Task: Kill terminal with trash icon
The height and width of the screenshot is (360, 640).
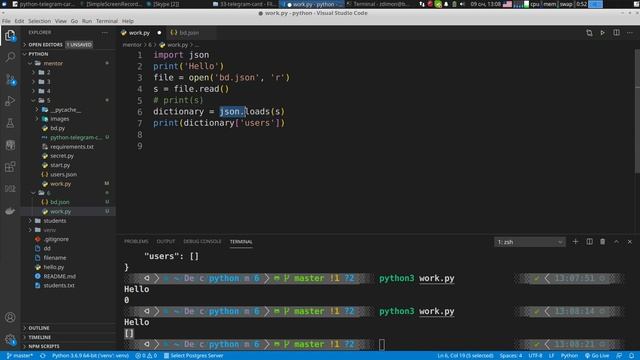Action: tap(602, 242)
